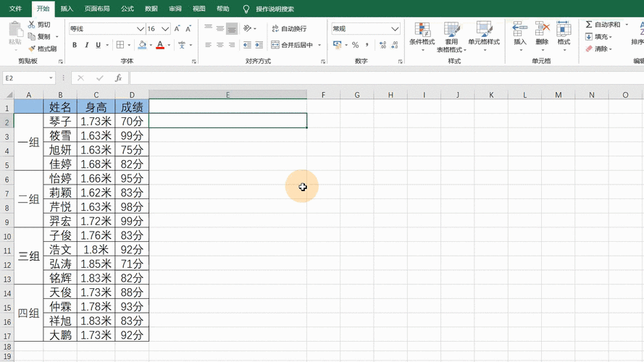Image resolution: width=644 pixels, height=362 pixels.
Task: Center text horizontally
Action: coord(220,45)
